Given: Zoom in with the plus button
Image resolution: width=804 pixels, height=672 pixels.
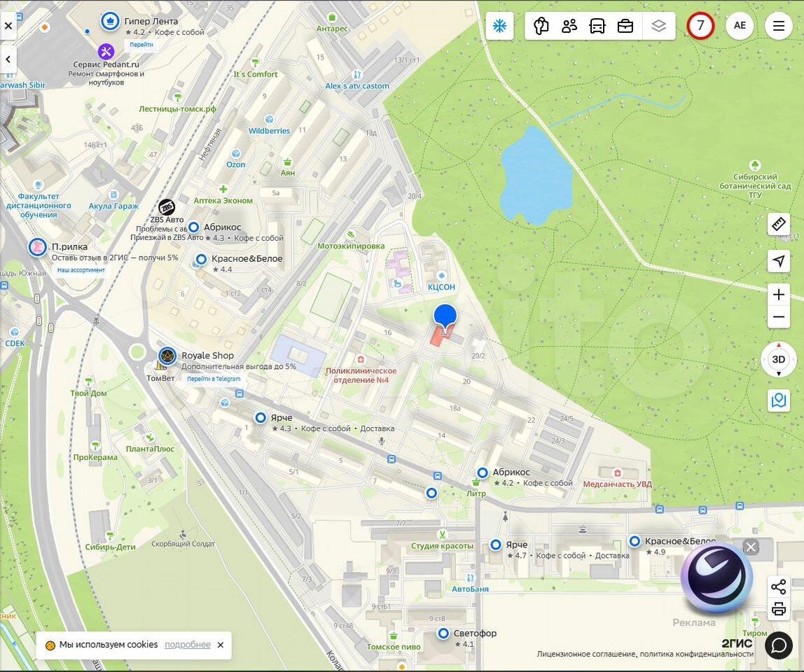Looking at the screenshot, I should [x=778, y=295].
